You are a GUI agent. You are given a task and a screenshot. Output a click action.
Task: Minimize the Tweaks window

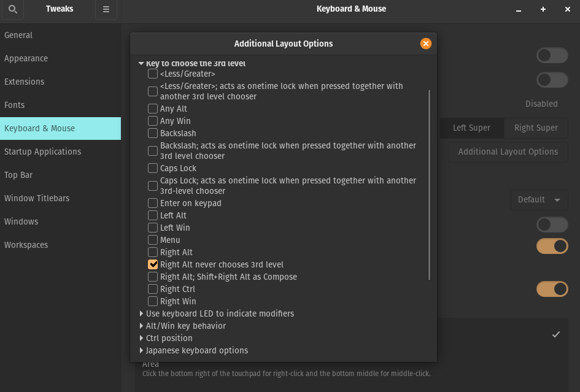click(x=519, y=9)
